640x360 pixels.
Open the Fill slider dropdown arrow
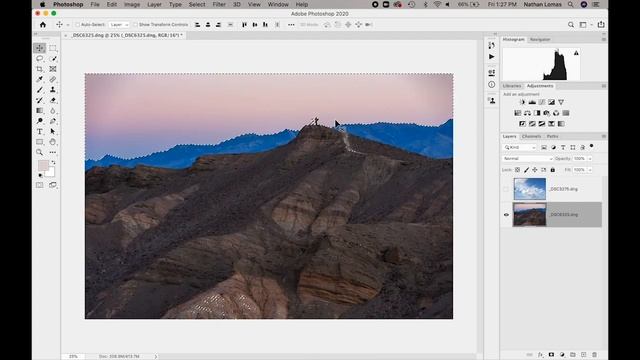click(590, 170)
